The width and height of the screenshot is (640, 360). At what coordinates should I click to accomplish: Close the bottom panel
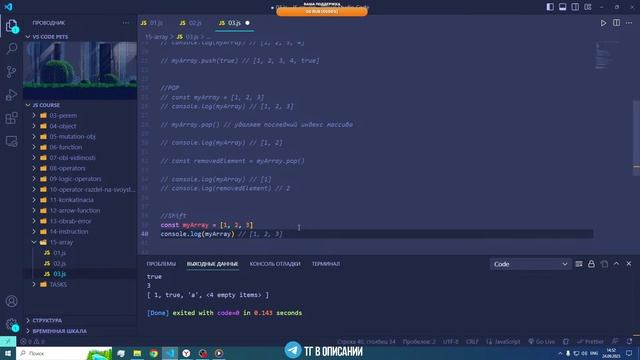coord(629,264)
